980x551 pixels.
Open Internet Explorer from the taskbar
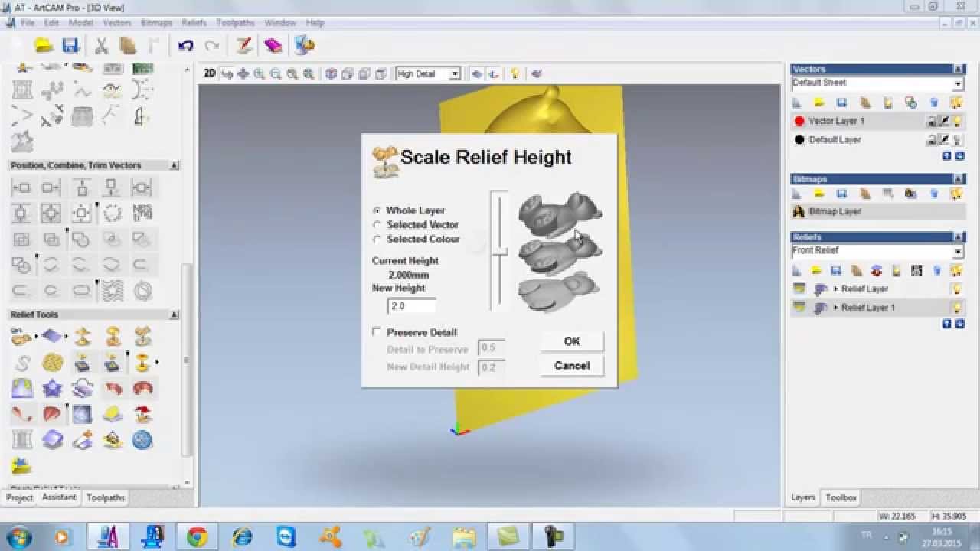point(242,536)
